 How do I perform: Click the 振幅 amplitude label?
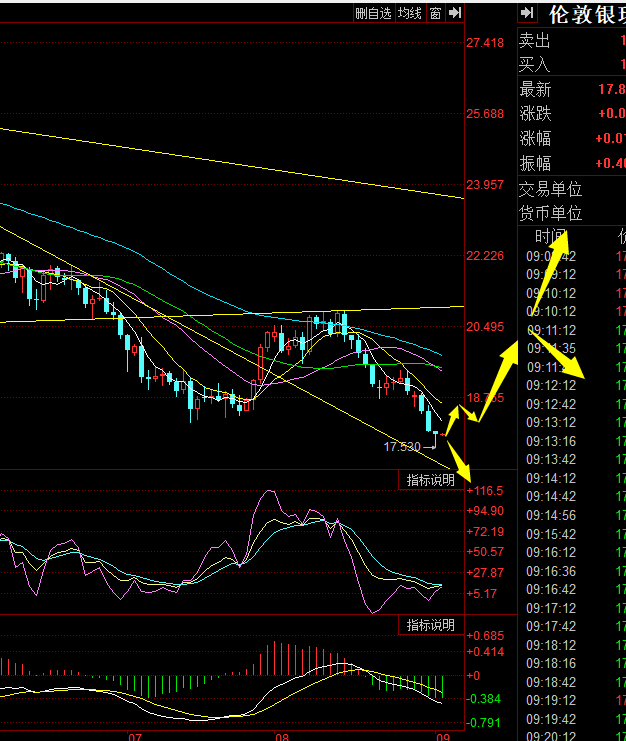click(x=535, y=164)
